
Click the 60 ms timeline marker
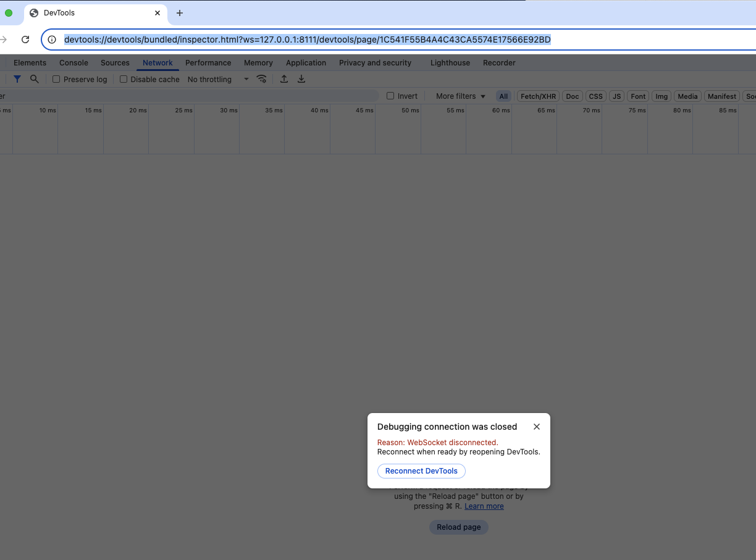click(501, 111)
